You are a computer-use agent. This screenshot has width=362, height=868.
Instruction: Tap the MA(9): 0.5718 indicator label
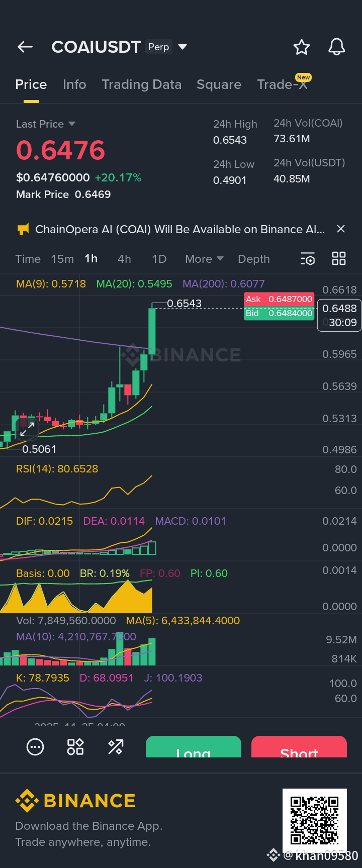[x=51, y=284]
